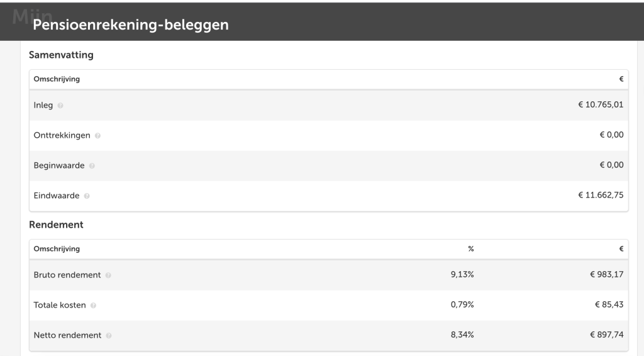This screenshot has height=356, width=644.
Task: Click info icon beside Beginwaarde
Action: coord(92,166)
